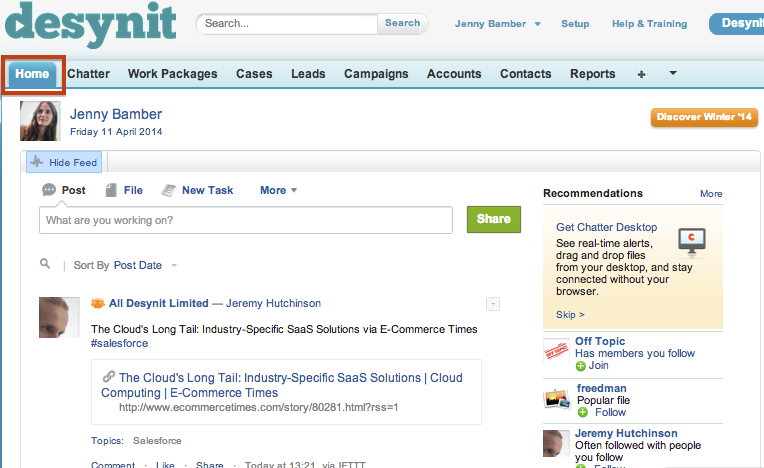Click the green Share button
Viewport: 764px width, 468px height.
494,219
